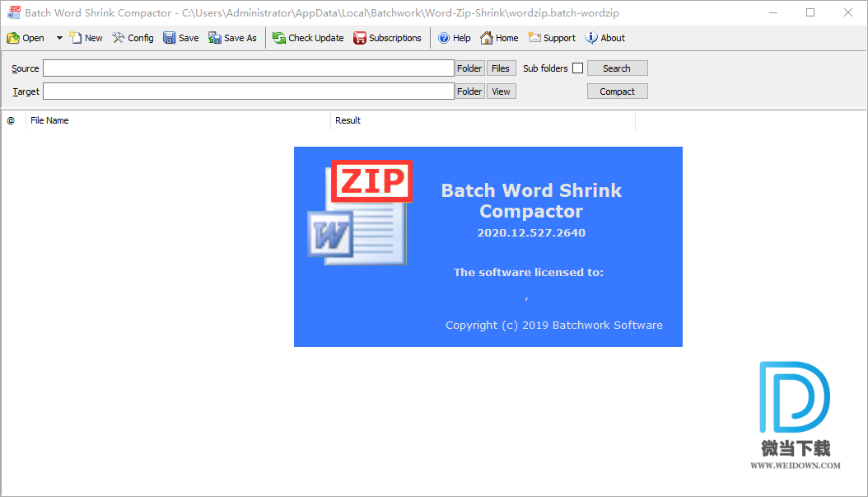Open the About info icon

(x=591, y=38)
